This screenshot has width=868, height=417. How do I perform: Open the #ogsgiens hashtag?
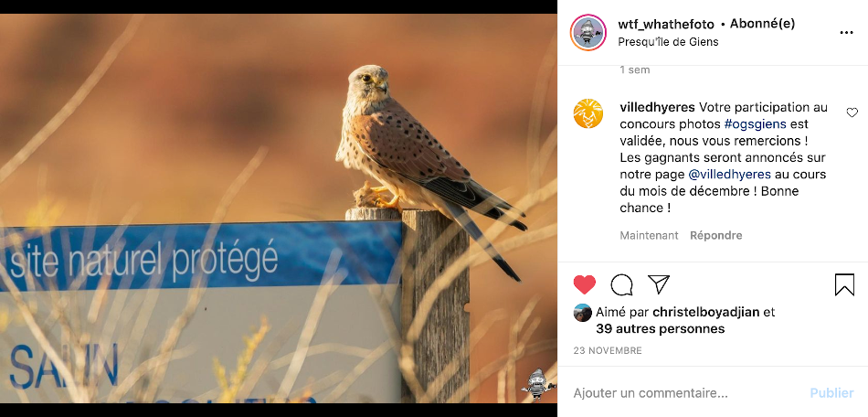[755, 124]
